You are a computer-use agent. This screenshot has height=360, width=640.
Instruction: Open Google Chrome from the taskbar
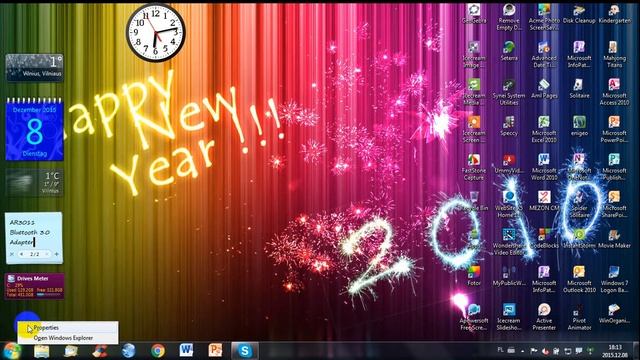point(158,351)
